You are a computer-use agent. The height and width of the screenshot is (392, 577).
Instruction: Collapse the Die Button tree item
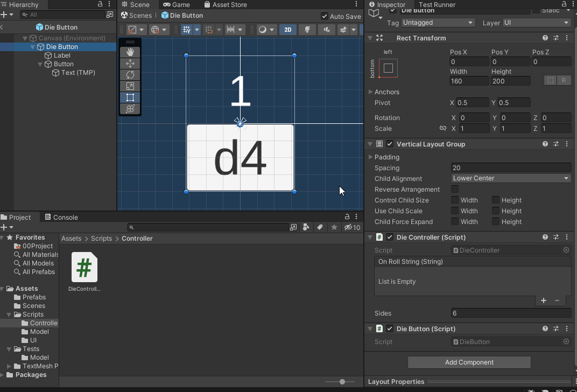(32, 47)
